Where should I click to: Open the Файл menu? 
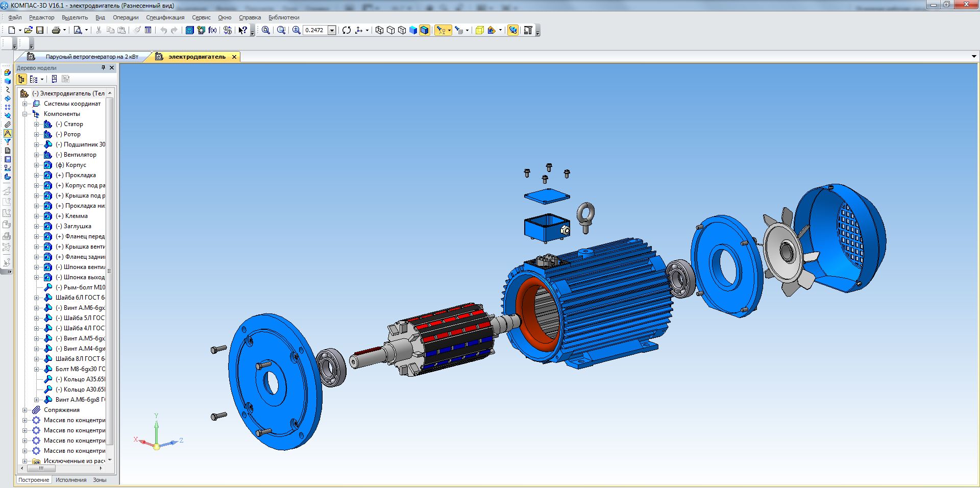click(x=15, y=17)
